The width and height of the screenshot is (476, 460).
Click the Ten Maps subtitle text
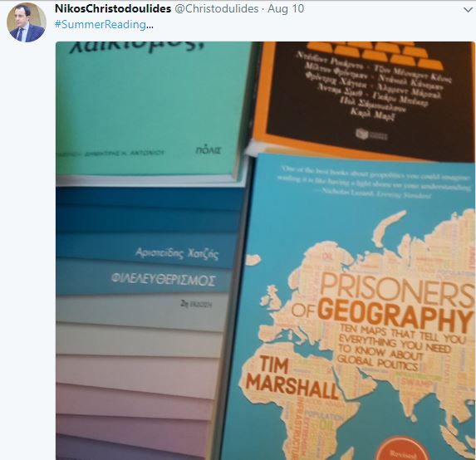[x=400, y=347]
